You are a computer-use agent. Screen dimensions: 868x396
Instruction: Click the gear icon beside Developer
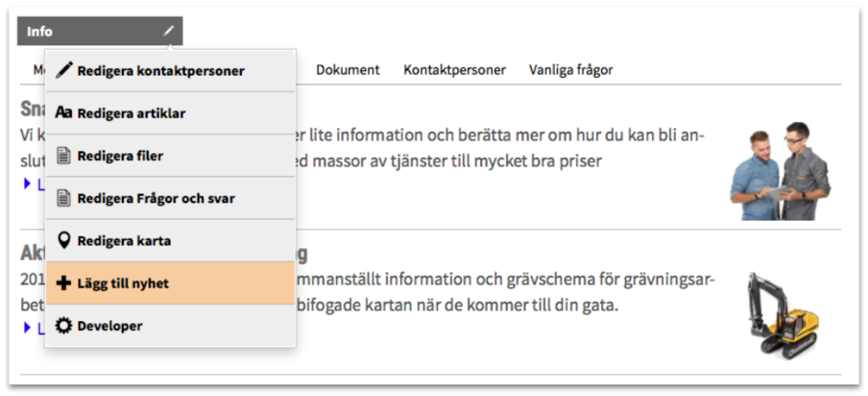point(64,326)
